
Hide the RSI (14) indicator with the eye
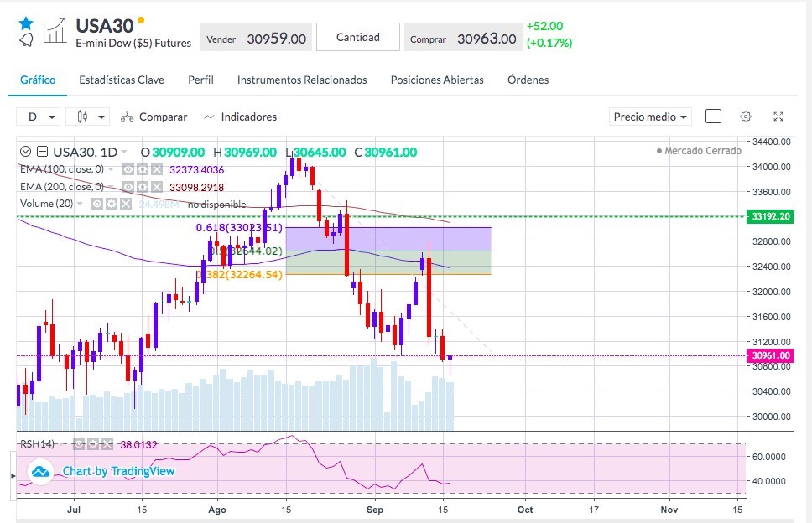(x=79, y=444)
